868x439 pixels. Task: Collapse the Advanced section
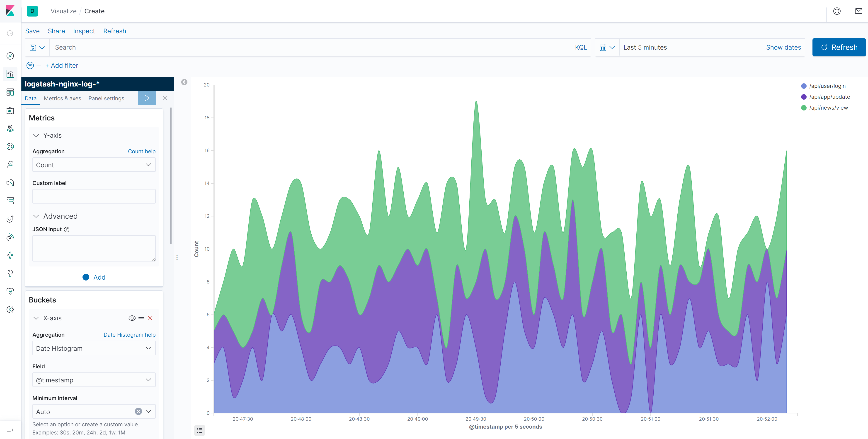point(36,216)
